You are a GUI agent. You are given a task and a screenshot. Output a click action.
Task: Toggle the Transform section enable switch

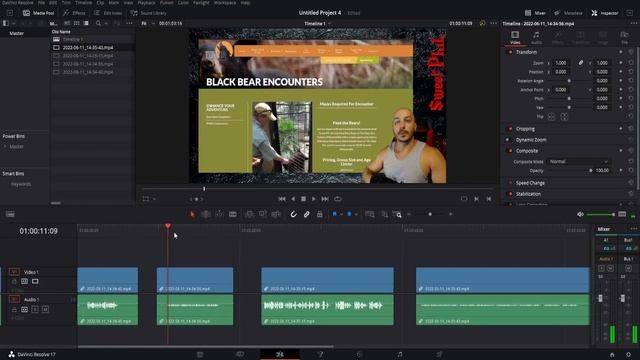click(510, 52)
